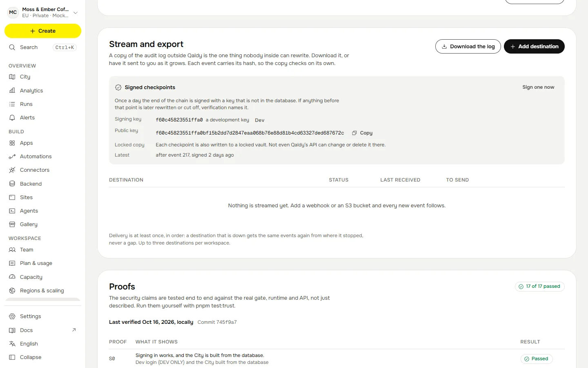Screen dimensions: 588x368
Task: Open Alerts bell icon
Action: [x=12, y=118]
